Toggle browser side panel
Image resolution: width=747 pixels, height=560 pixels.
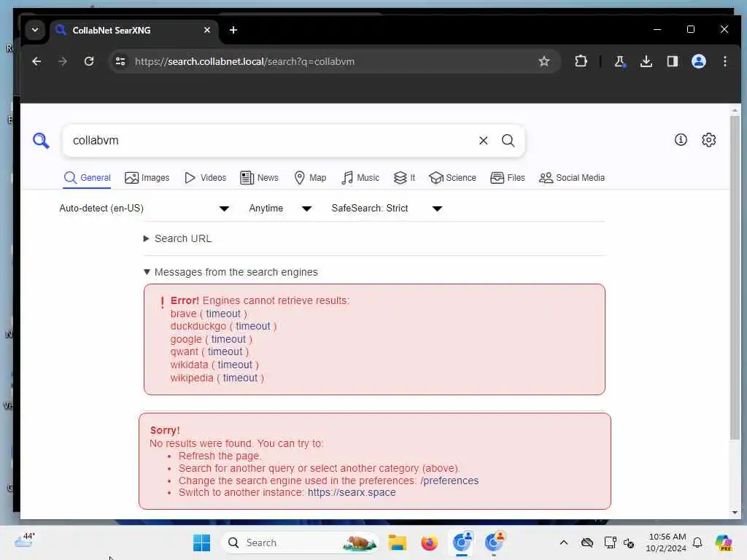[x=672, y=61]
